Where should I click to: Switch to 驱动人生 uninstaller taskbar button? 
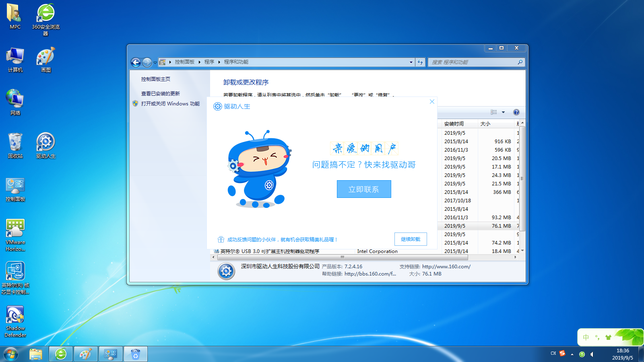[x=136, y=354]
